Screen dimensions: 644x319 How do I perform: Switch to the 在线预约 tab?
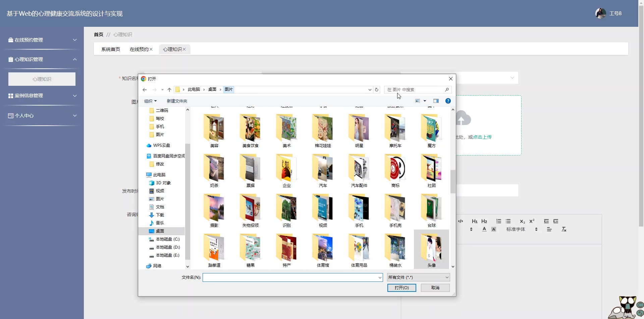139,49
